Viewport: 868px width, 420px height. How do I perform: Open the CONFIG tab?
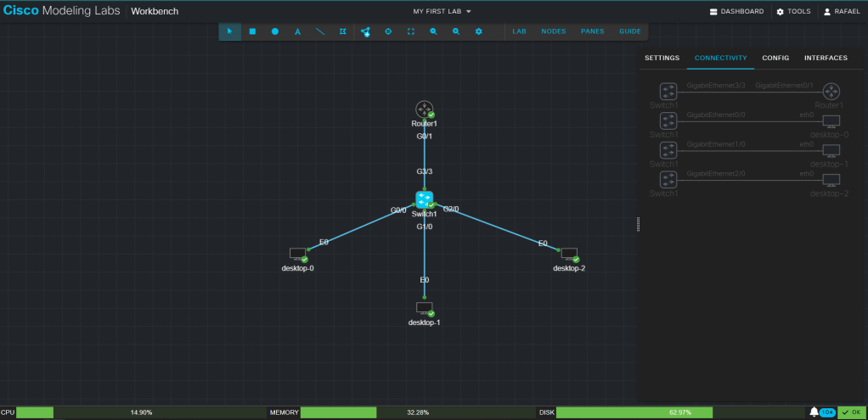[775, 59]
